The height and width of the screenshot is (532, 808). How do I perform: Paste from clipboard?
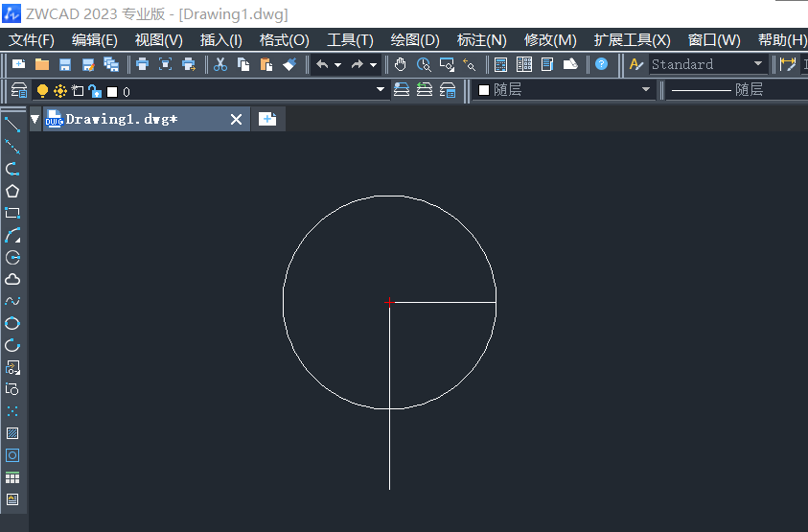click(265, 64)
